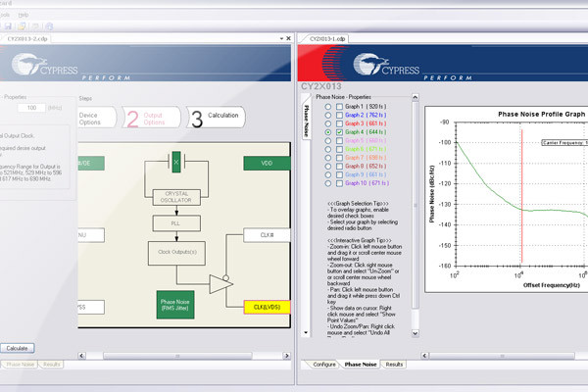Click the left arrow of the diagram horizontal scrollbar
Viewport: 588px width, 392px height.
coord(81,356)
